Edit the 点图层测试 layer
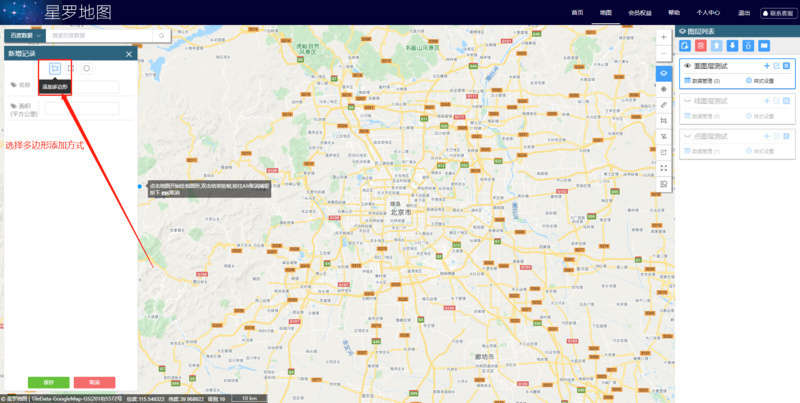The width and height of the screenshot is (800, 403). click(777, 136)
